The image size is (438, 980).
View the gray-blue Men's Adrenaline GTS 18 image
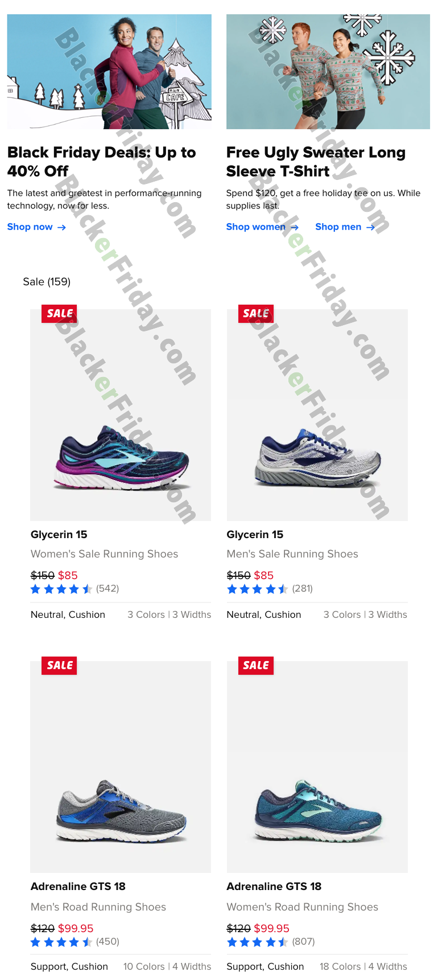click(x=121, y=767)
